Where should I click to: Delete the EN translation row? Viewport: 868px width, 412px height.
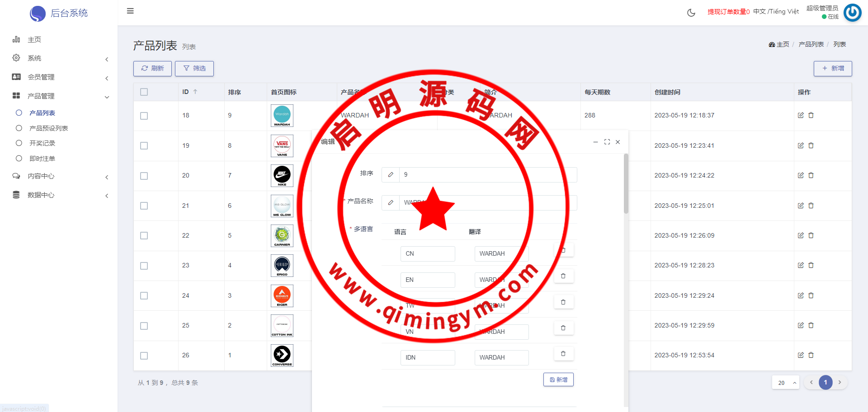point(563,276)
